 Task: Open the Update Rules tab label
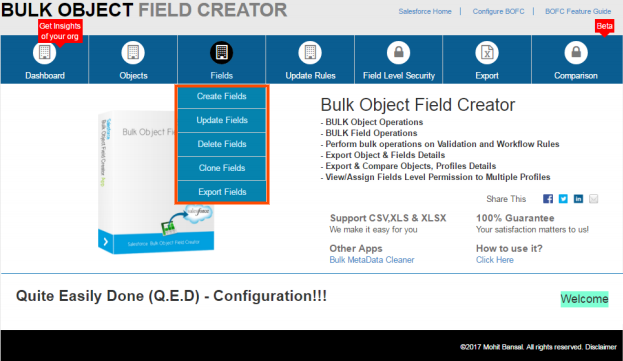[310, 75]
